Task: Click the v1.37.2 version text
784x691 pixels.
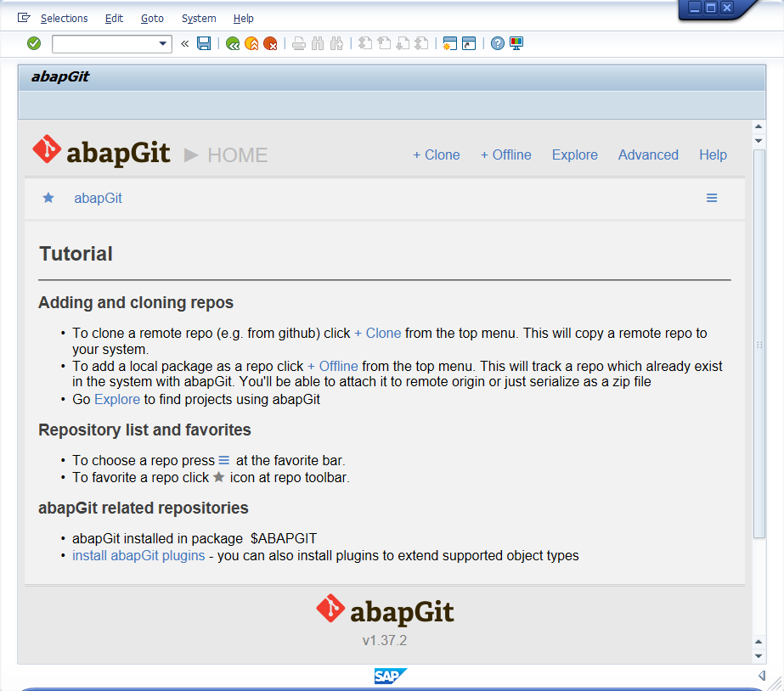Action: click(385, 641)
